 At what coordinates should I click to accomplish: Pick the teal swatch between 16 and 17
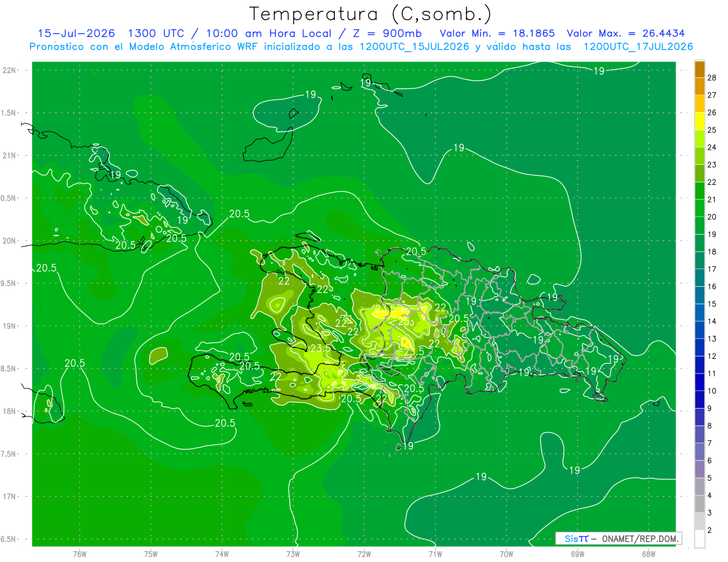[700, 278]
